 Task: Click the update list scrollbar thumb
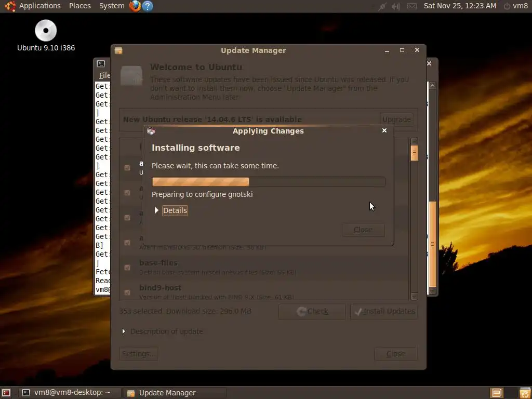click(414, 153)
